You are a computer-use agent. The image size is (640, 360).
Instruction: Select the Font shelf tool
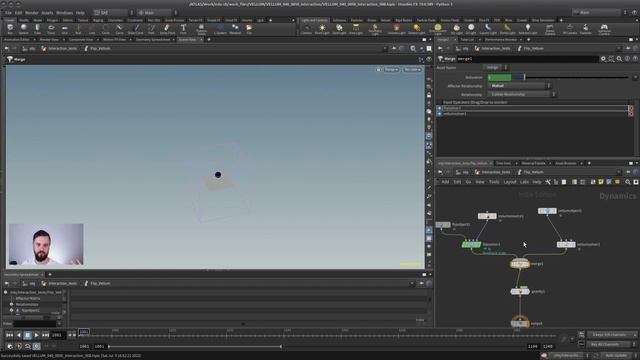pyautogui.click(x=183, y=29)
